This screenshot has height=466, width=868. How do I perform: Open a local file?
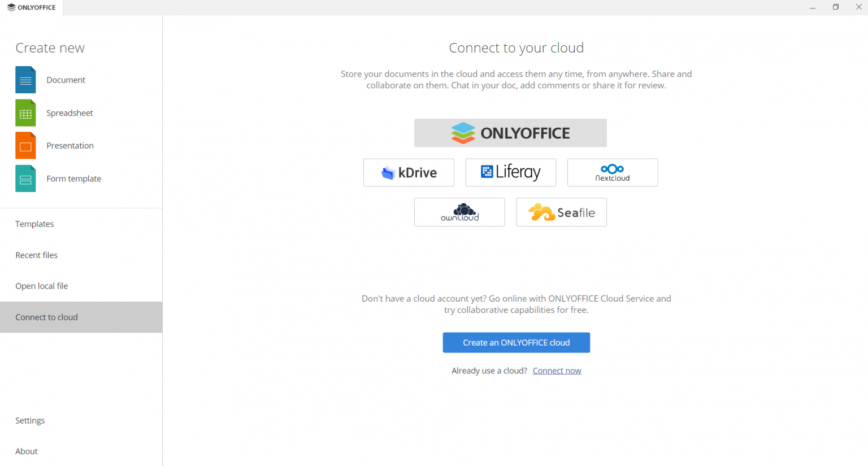tap(41, 286)
